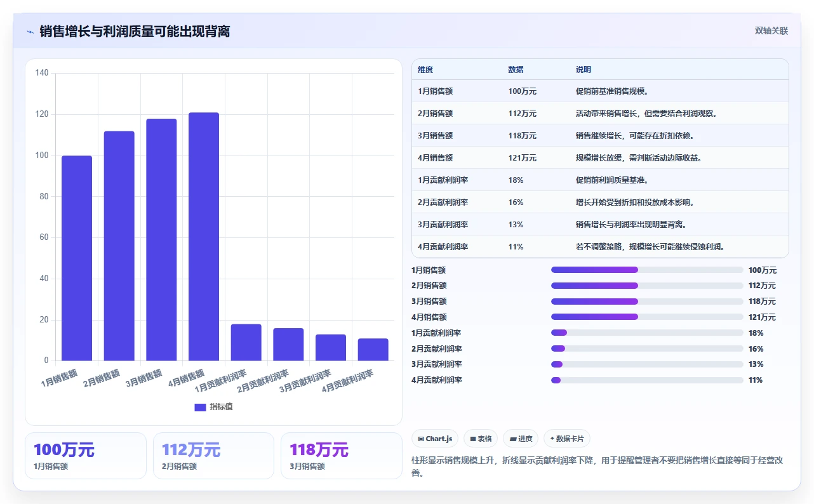The height and width of the screenshot is (504, 814).
Task: Select the Chart.js tag chip
Action: click(435, 439)
